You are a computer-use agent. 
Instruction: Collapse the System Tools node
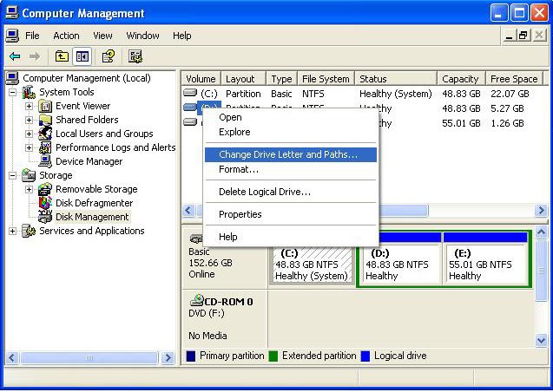13,92
